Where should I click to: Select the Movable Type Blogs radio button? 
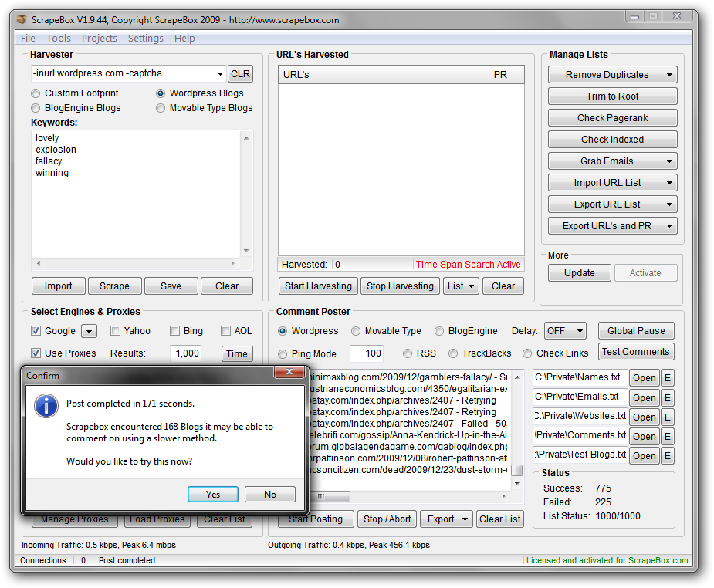pos(161,108)
